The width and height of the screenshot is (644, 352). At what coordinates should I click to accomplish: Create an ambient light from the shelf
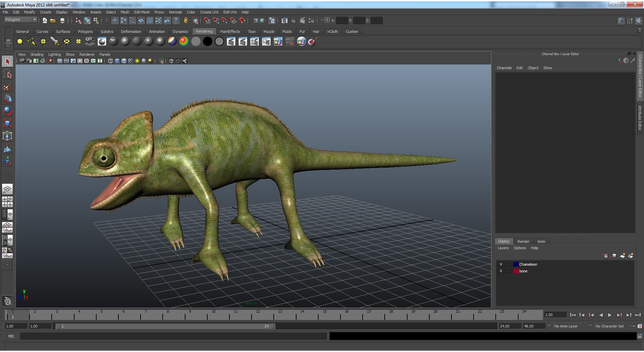tap(20, 42)
